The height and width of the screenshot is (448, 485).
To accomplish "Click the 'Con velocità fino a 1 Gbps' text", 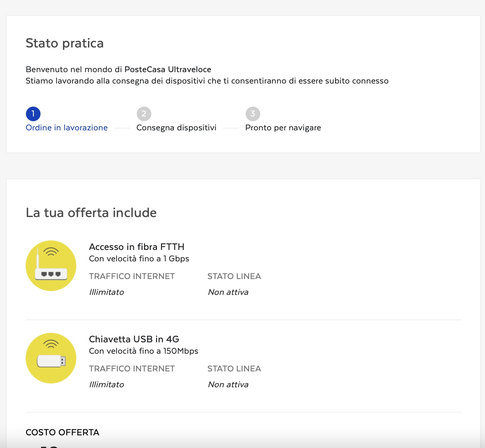I will click(x=139, y=259).
